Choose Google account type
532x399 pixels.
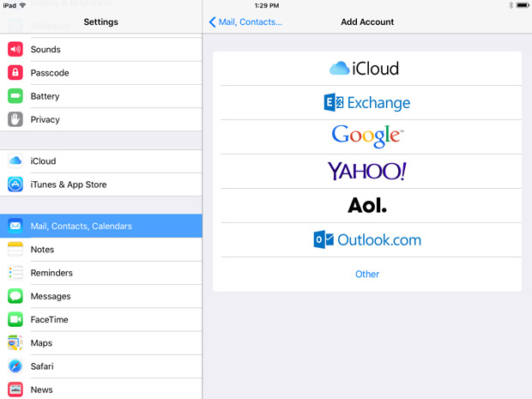click(367, 136)
